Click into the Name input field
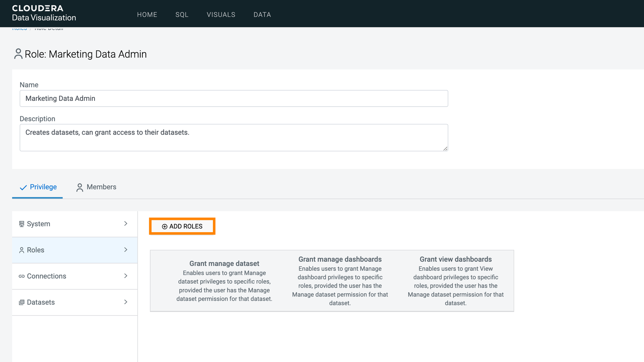Viewport: 644px width, 362px height. coord(234,98)
